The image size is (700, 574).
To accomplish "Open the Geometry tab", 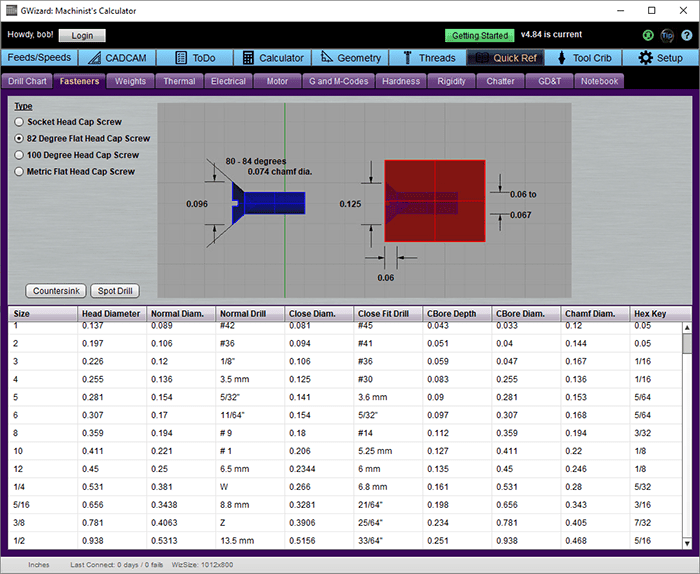I will 350,58.
